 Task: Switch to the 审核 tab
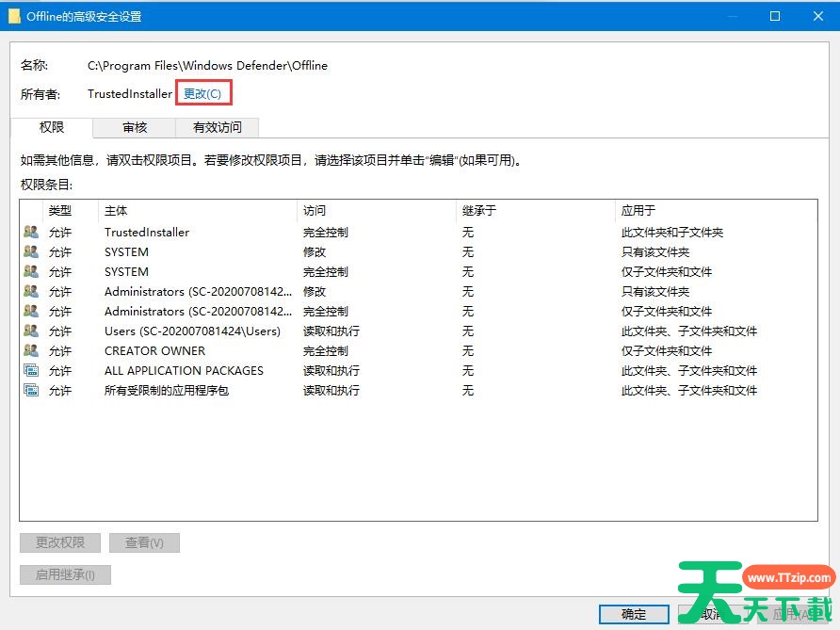coord(134,127)
